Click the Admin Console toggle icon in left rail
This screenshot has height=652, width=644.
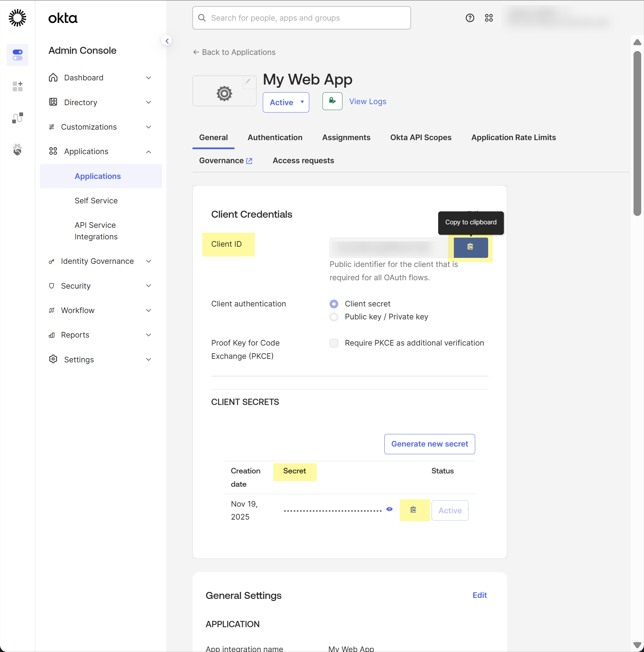[17, 55]
